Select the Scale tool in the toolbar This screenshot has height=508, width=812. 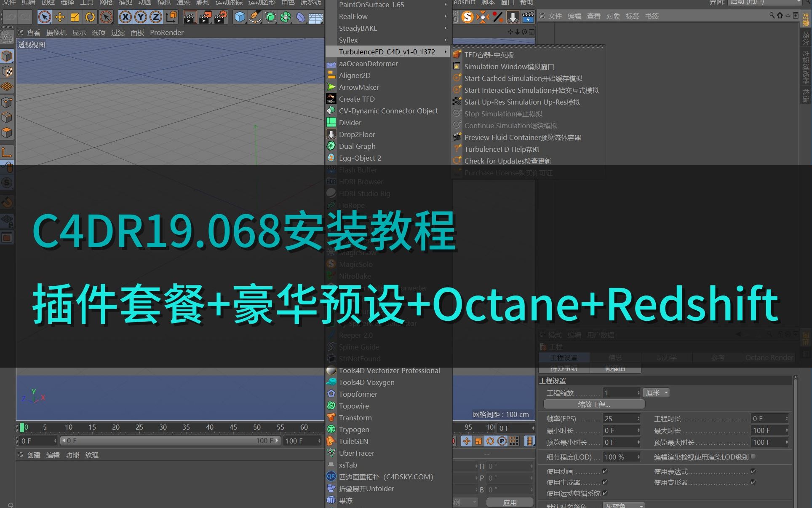(x=75, y=17)
